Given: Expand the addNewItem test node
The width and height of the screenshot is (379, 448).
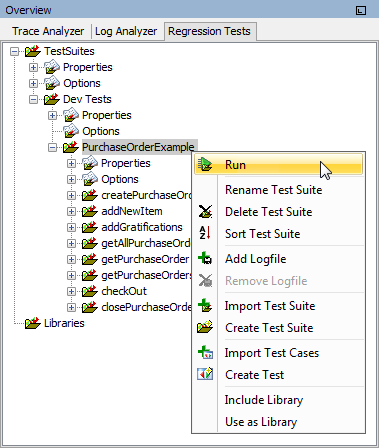Looking at the screenshot, I should tap(71, 211).
